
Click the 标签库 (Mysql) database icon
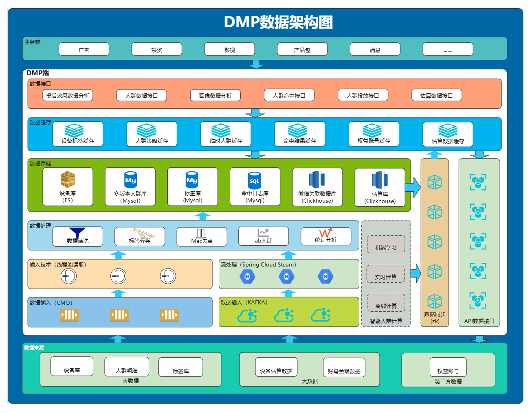tap(192, 180)
